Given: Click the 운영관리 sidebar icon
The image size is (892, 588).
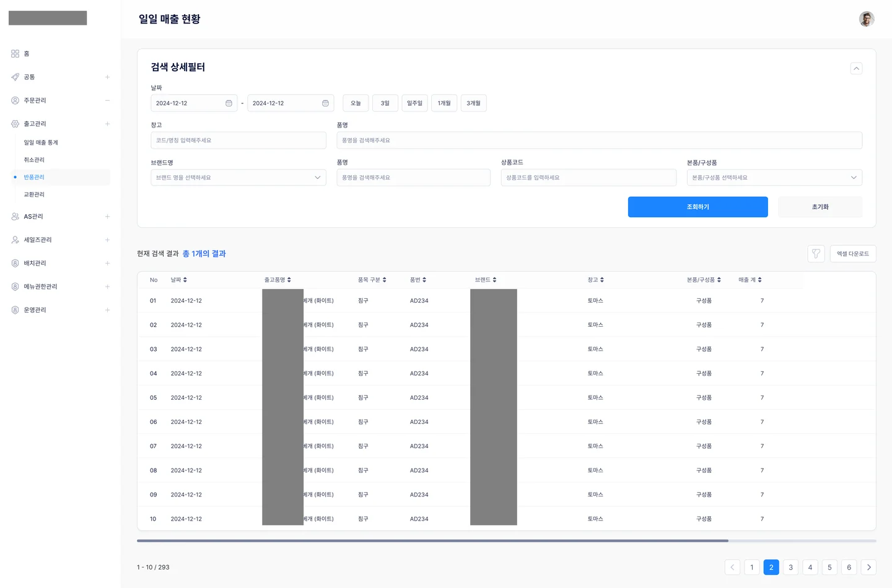Looking at the screenshot, I should click(x=15, y=310).
